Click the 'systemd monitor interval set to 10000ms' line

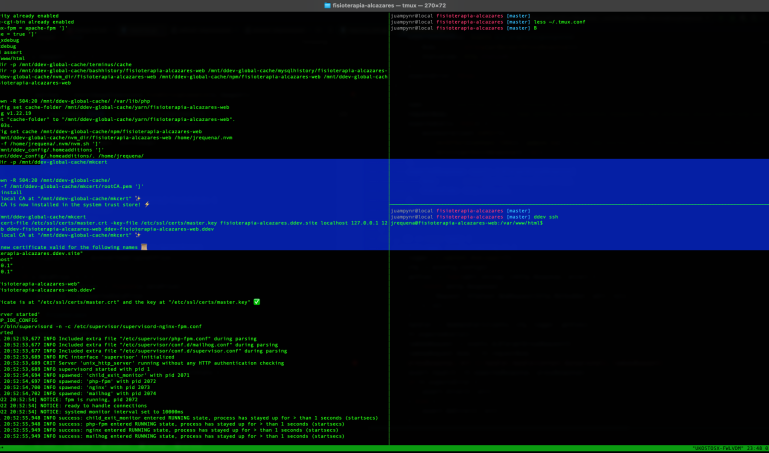pos(92,412)
